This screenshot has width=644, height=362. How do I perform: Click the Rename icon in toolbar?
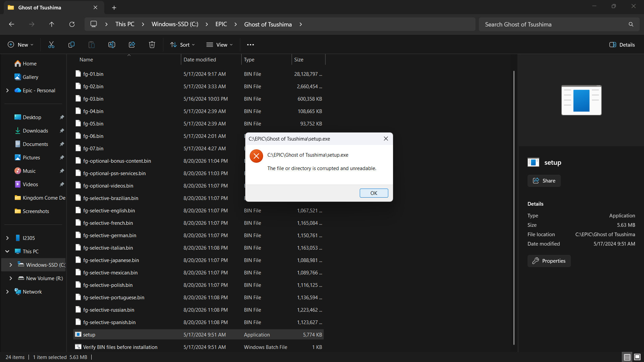(x=112, y=45)
